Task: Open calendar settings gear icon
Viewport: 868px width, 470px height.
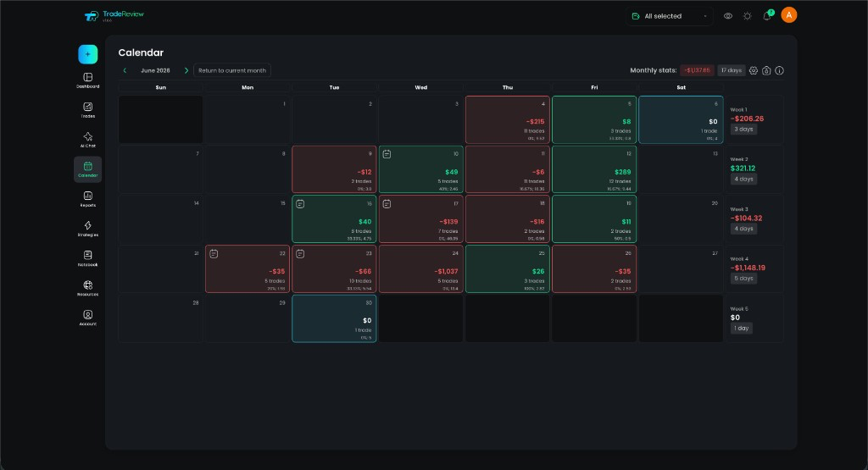Action: 754,70
